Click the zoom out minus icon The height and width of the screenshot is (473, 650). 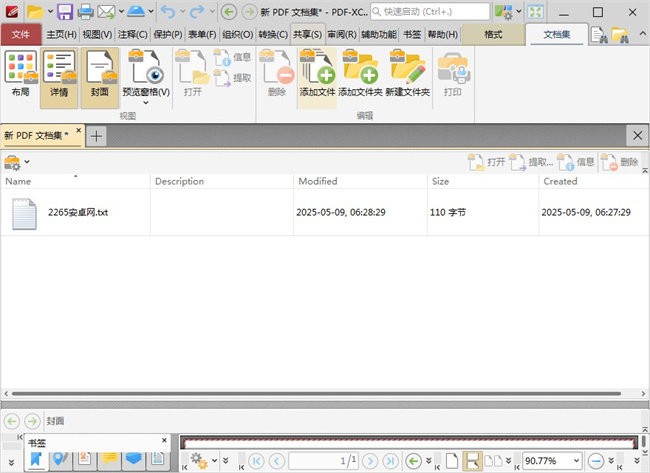[597, 461]
